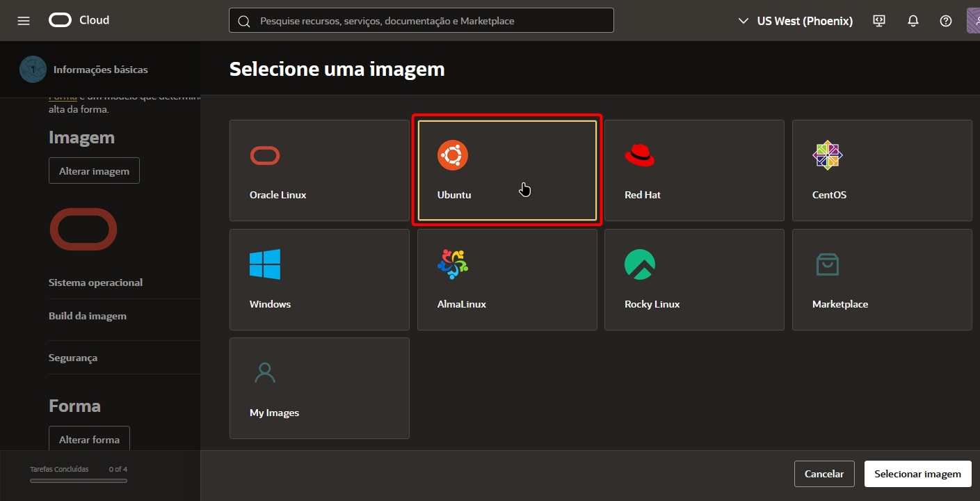
Task: Click the 0 of 4 task counter
Action: [118, 469]
